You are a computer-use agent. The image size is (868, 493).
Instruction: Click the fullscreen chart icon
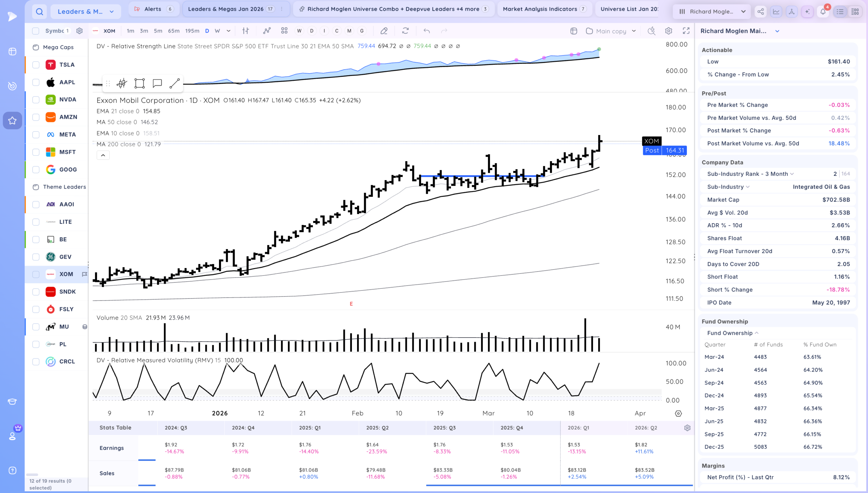pyautogui.click(x=686, y=31)
